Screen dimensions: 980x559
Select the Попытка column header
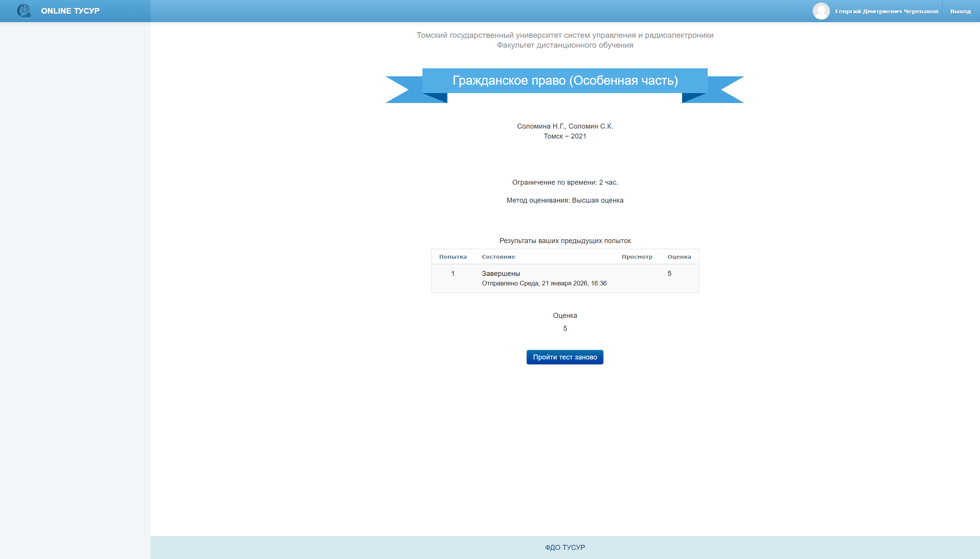coord(453,257)
